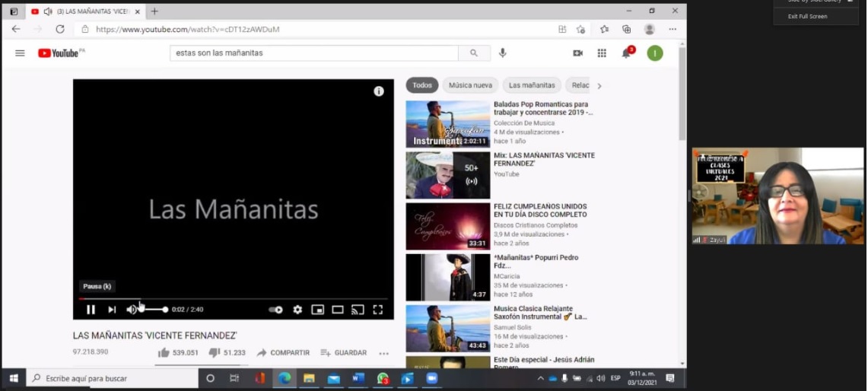Viewport: 868px width, 391px height.
Task: Select the Las mañanitas chip
Action: click(532, 85)
